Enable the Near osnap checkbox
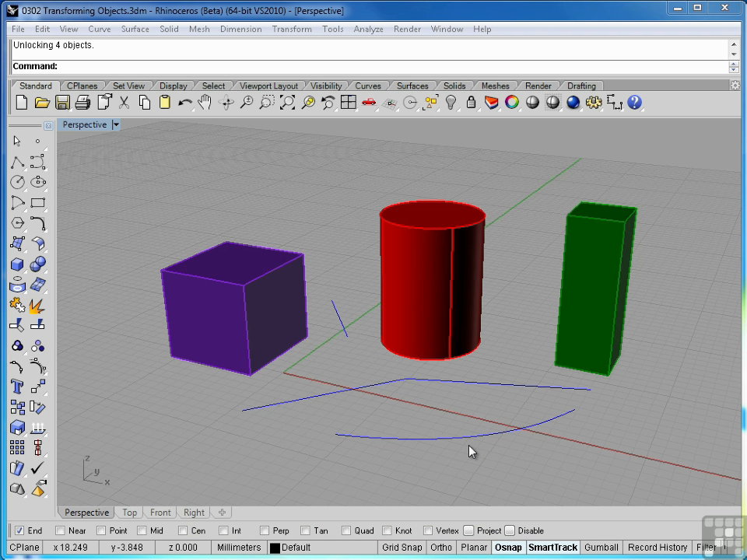 tap(60, 530)
